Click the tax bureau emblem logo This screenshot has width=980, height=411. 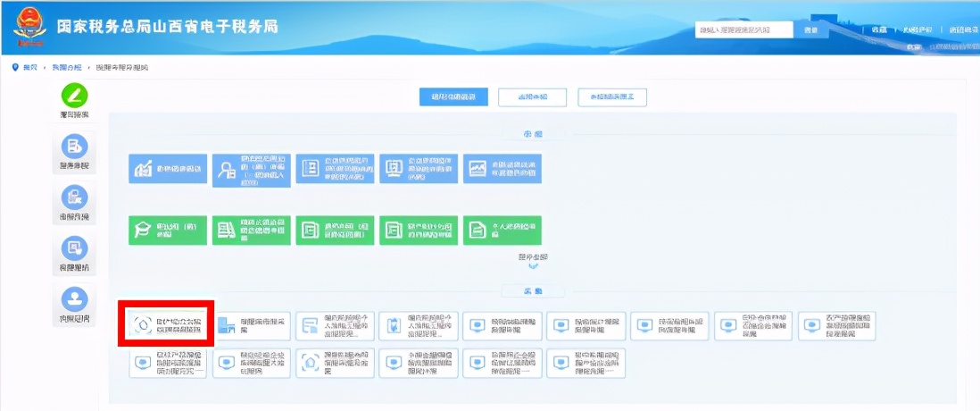[x=32, y=28]
